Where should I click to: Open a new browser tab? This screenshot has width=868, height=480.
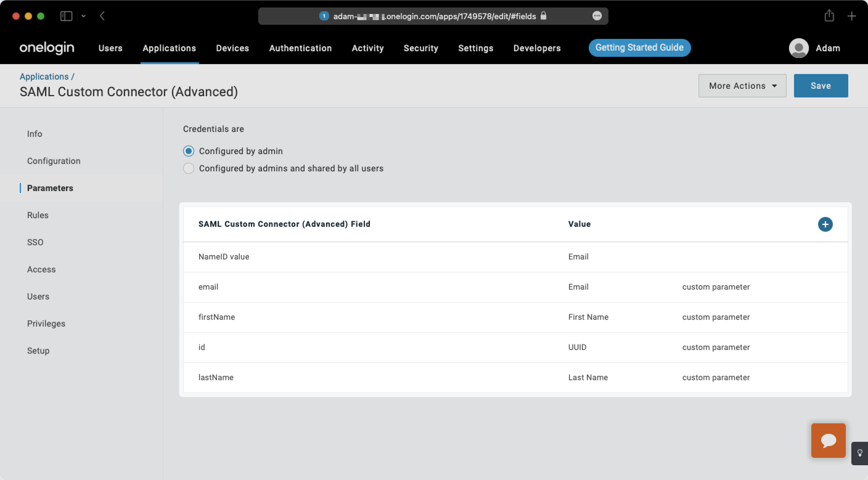click(851, 16)
